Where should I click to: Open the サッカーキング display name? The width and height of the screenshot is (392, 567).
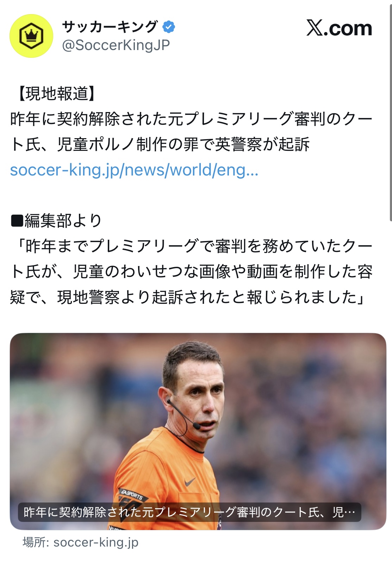110,27
